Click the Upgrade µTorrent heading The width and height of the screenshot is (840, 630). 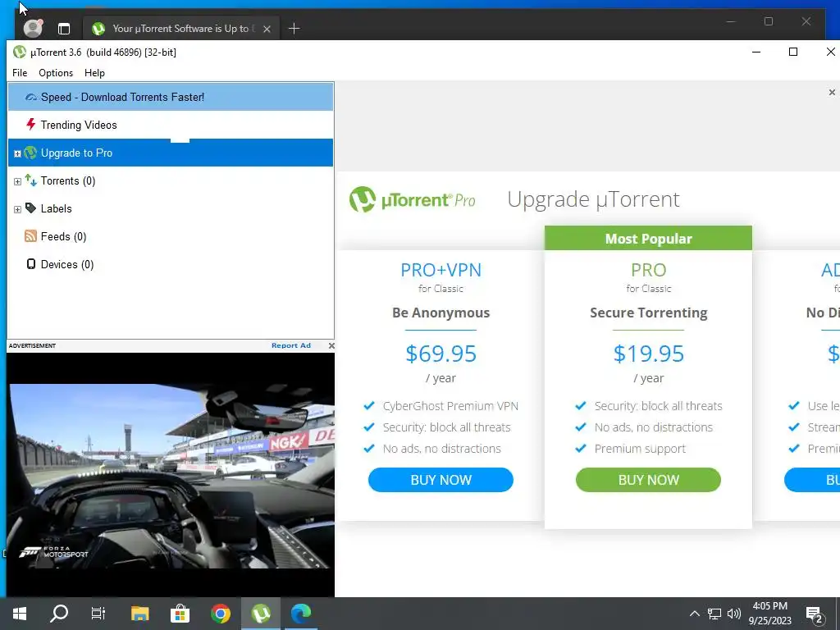593,199
